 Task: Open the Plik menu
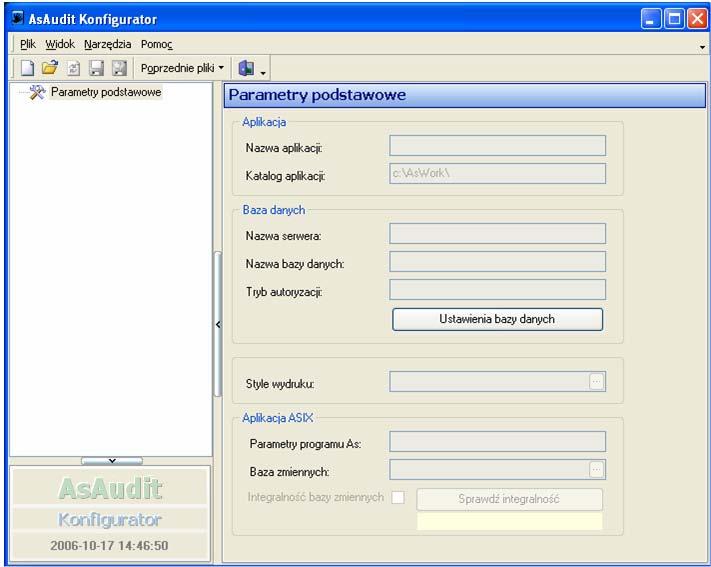click(x=28, y=44)
